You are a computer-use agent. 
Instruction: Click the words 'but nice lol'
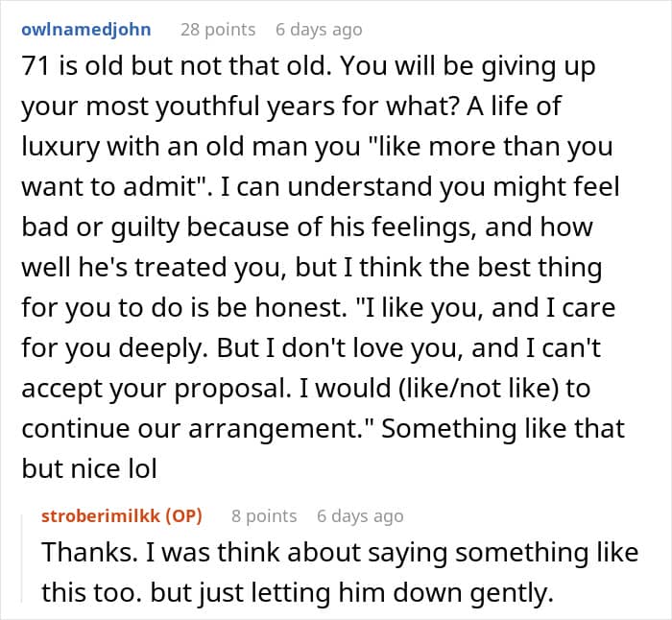[89, 468]
